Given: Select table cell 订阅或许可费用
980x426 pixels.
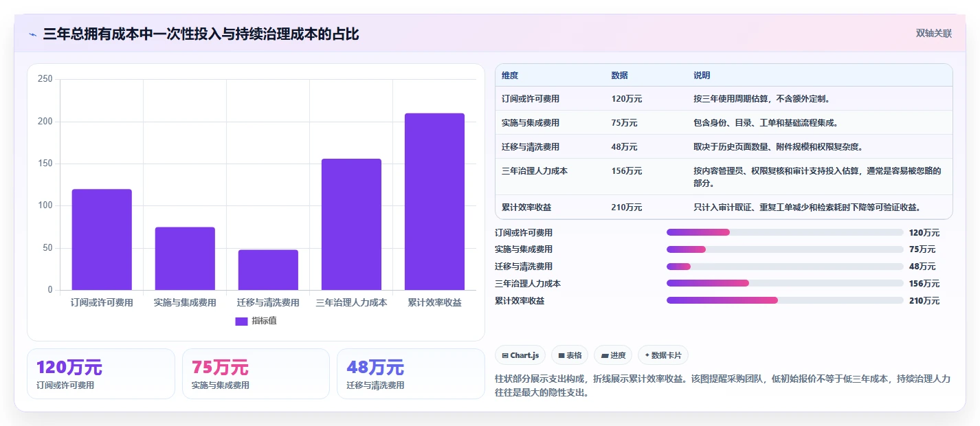Looking at the screenshot, I should click(531, 99).
